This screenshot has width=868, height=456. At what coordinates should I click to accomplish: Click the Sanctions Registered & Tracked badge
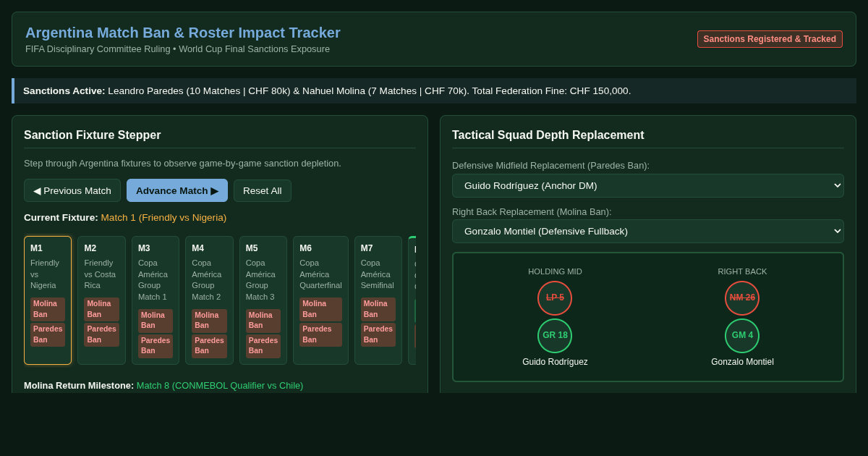pyautogui.click(x=770, y=39)
